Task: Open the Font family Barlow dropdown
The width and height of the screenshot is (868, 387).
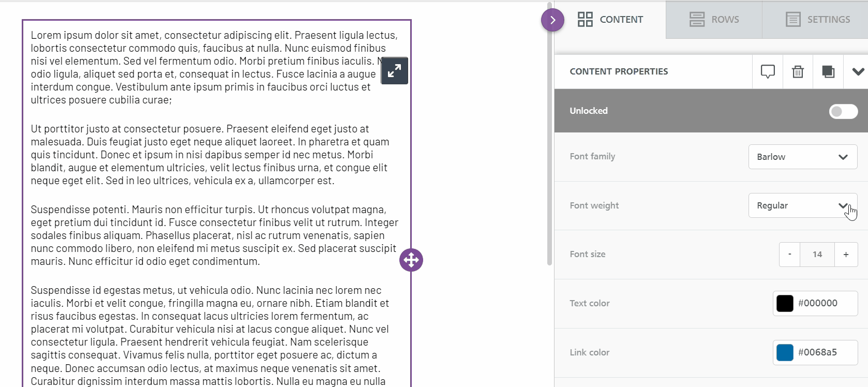Action: pyautogui.click(x=802, y=157)
